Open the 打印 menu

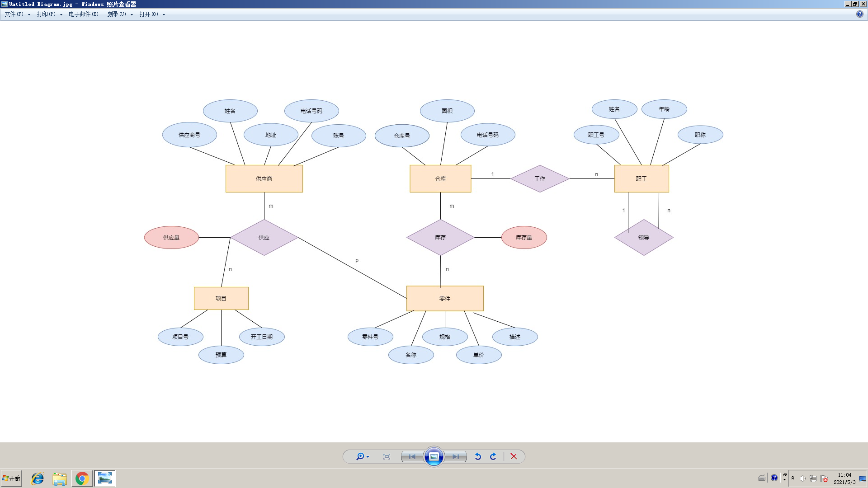(x=46, y=14)
